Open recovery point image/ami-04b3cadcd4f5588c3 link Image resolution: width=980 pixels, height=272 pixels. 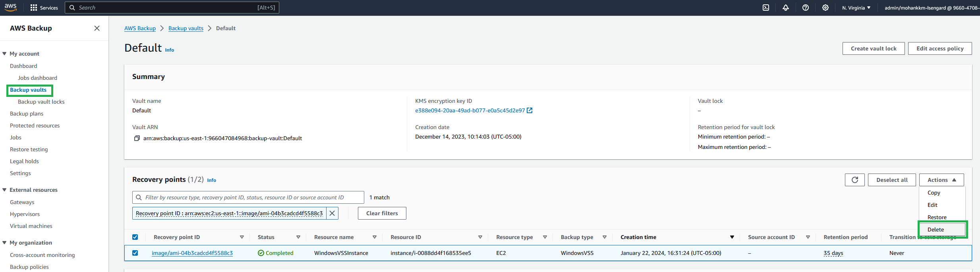pyautogui.click(x=192, y=253)
